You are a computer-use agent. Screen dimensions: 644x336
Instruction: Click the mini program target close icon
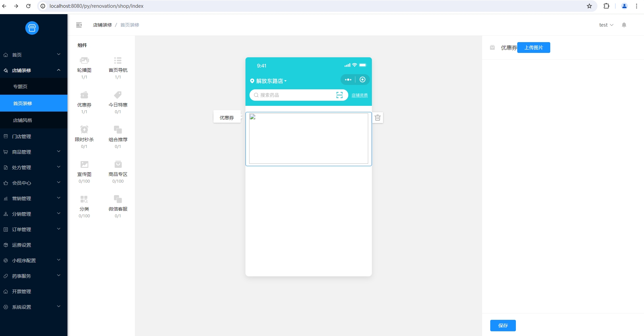click(362, 80)
